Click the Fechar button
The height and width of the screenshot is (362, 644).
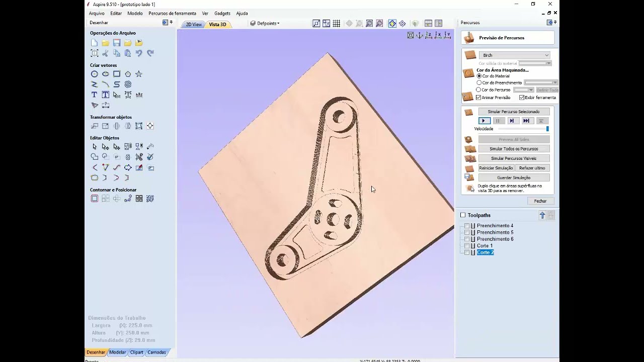coord(540,201)
